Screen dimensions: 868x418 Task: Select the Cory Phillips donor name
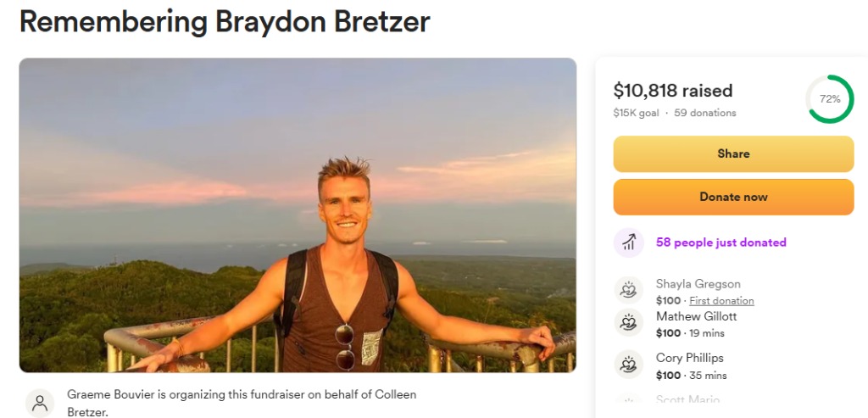pos(689,358)
